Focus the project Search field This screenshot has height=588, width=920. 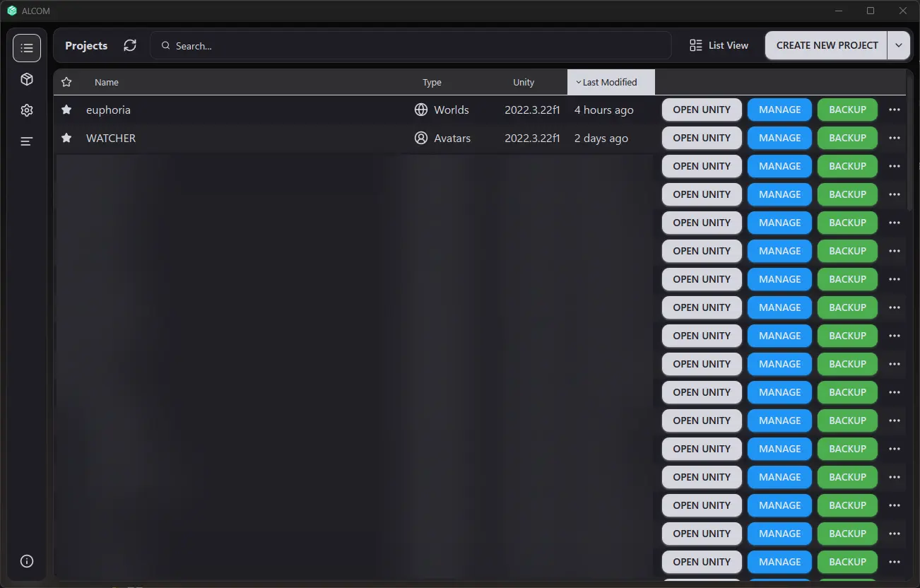pos(410,45)
